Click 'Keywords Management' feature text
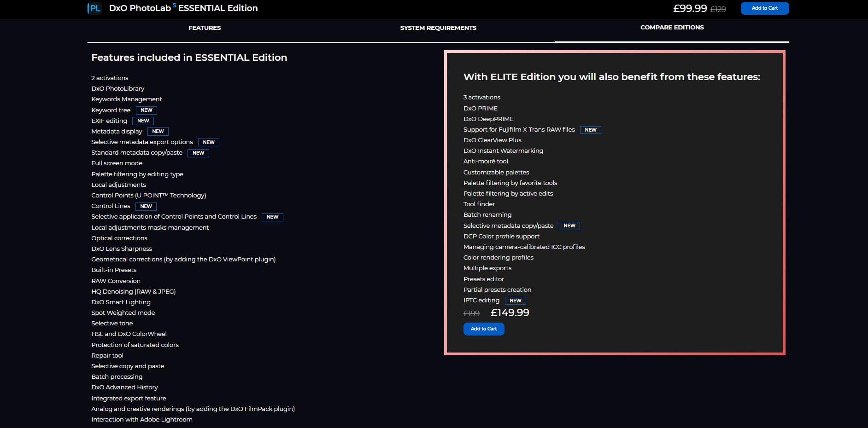 click(127, 99)
